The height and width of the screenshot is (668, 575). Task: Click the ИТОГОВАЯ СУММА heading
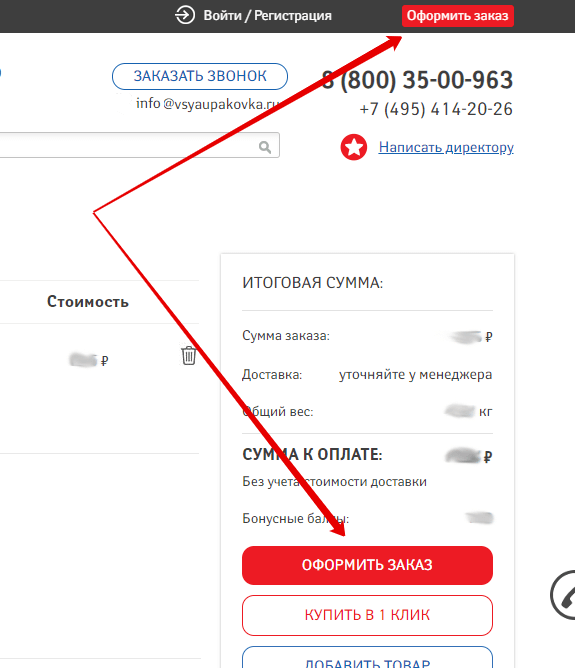pyautogui.click(x=313, y=283)
